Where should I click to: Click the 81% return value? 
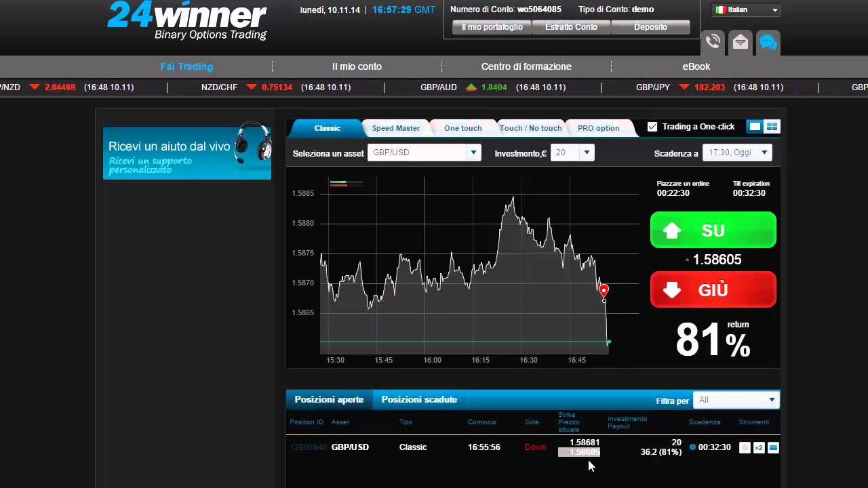[713, 340]
